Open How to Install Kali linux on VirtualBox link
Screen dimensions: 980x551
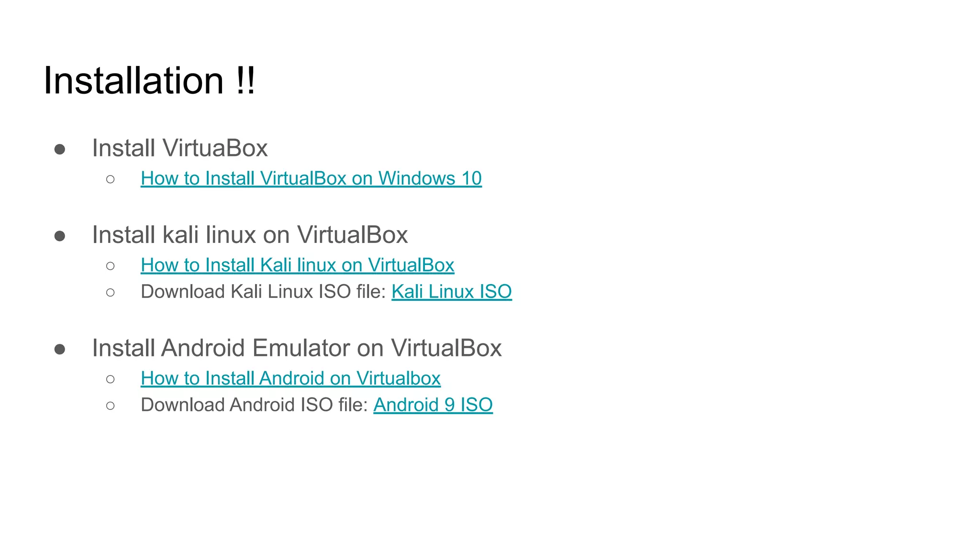pos(297,265)
